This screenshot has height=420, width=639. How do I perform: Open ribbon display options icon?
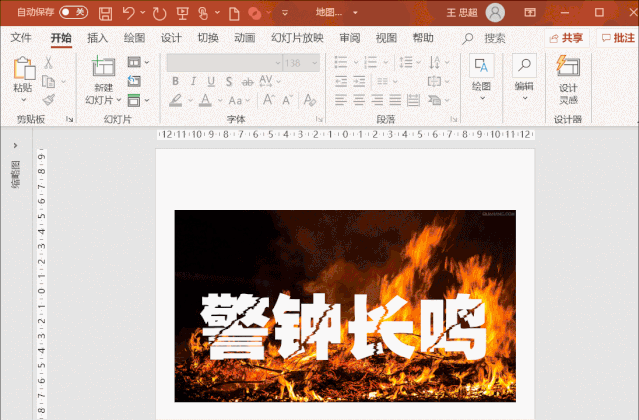[x=530, y=13]
